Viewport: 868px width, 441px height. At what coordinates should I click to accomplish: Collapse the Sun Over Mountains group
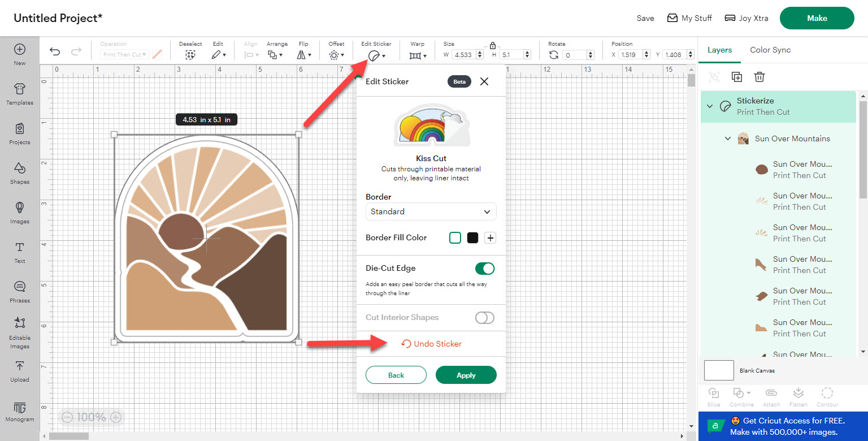click(x=728, y=139)
